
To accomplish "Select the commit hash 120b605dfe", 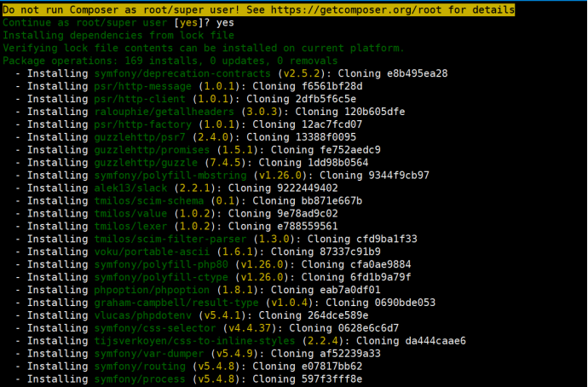I will (375, 112).
